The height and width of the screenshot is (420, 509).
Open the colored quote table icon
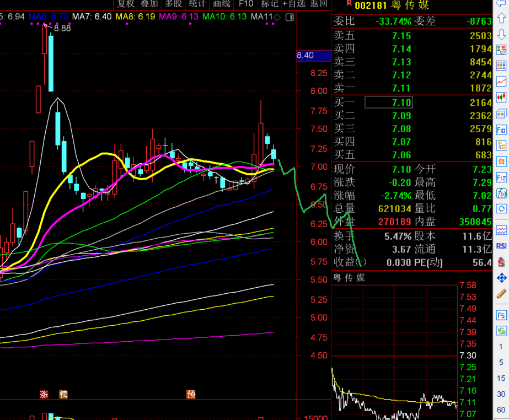click(501, 66)
